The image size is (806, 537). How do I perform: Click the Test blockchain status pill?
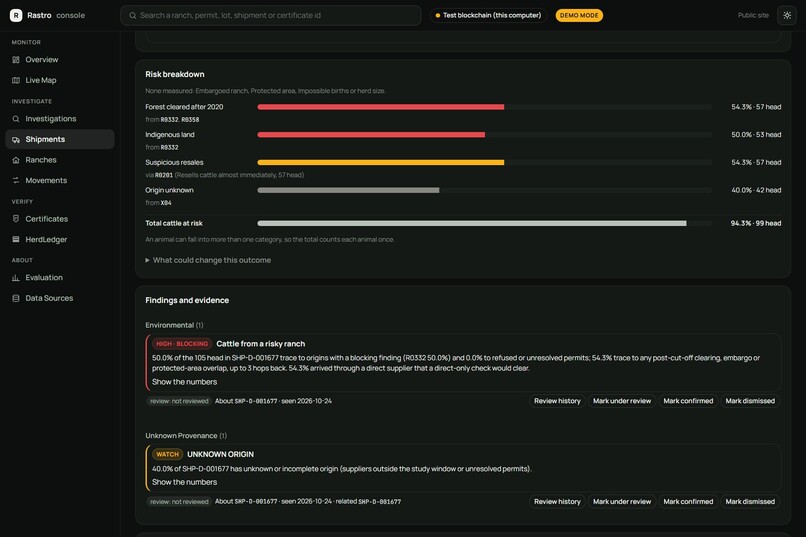pyautogui.click(x=488, y=15)
